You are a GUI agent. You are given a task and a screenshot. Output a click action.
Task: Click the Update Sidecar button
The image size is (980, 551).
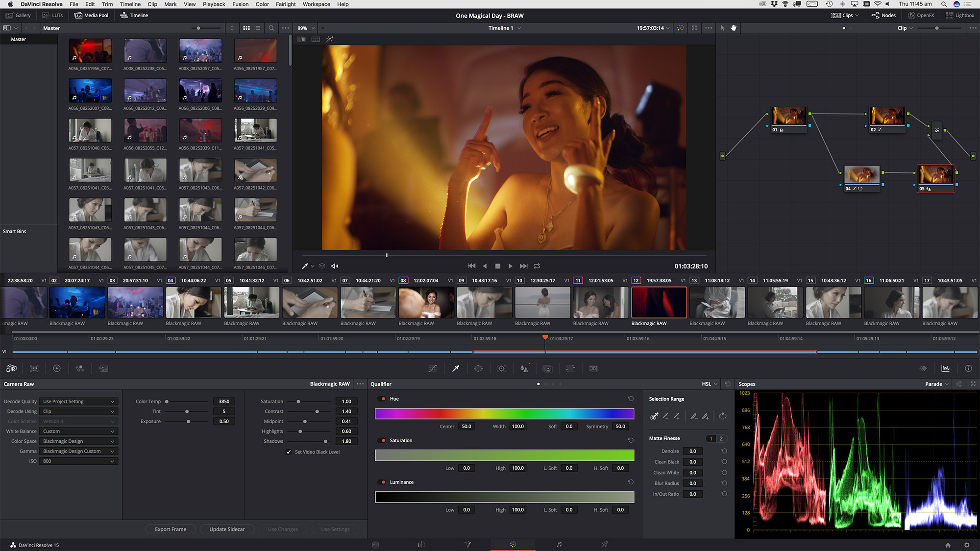(x=227, y=529)
